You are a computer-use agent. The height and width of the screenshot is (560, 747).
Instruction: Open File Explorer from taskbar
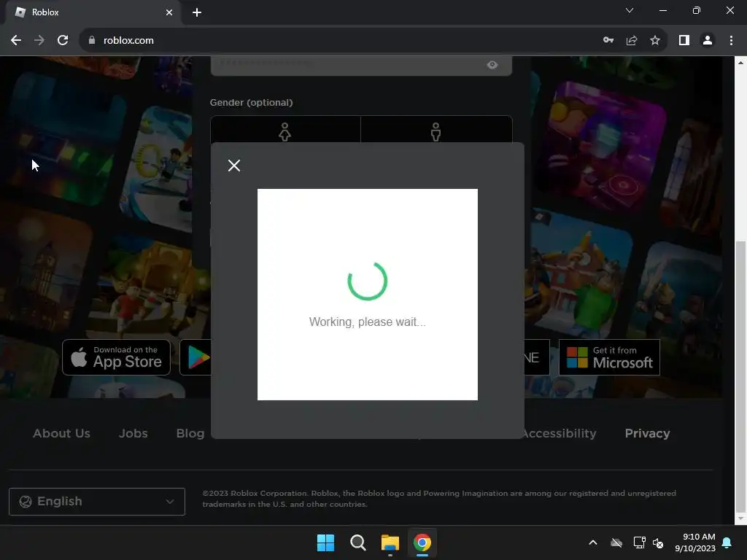(390, 542)
